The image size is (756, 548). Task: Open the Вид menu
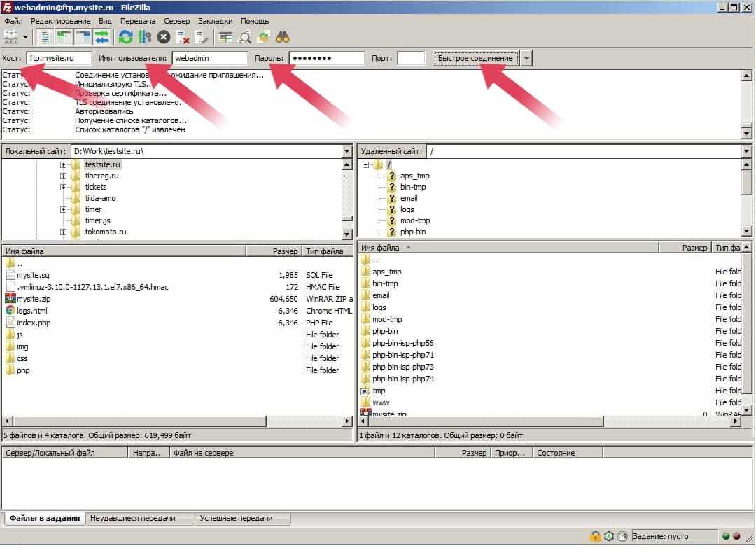105,21
